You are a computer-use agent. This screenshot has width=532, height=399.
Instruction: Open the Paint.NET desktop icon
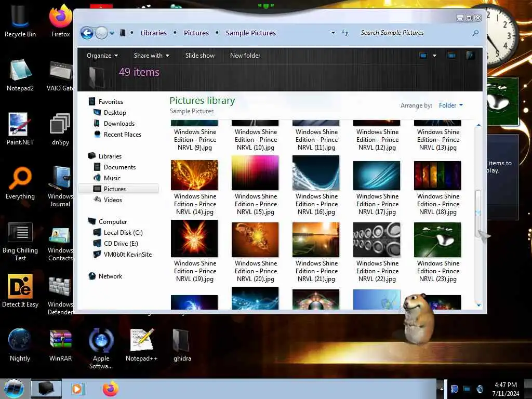pyautogui.click(x=20, y=129)
